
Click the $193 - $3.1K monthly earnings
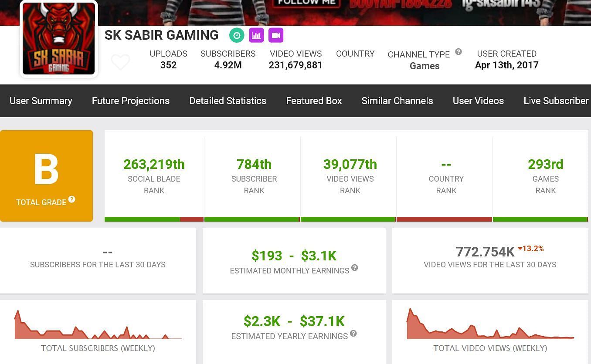[294, 256]
